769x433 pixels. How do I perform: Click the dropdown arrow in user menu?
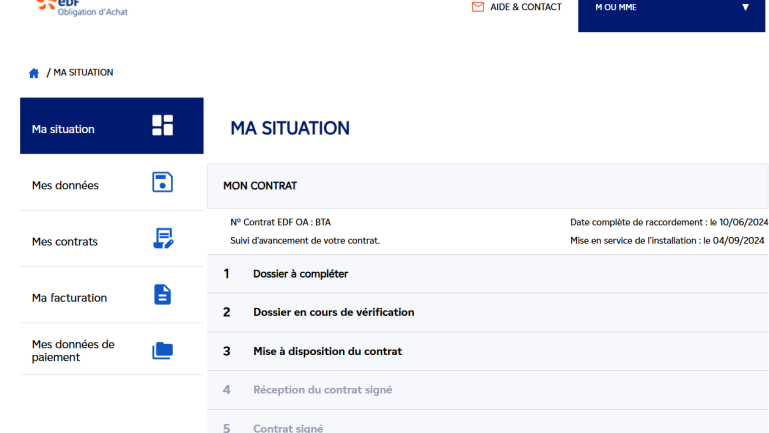click(745, 8)
